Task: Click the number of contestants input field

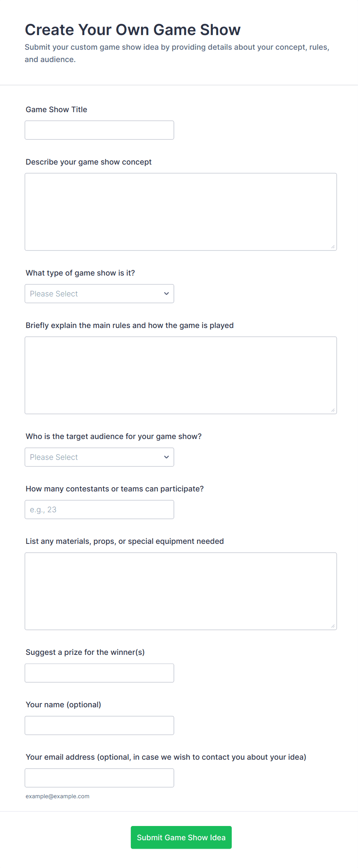Action: click(99, 510)
